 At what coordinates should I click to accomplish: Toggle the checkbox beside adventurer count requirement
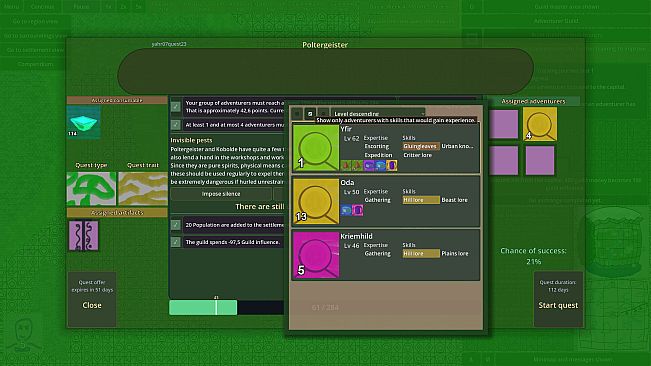(176, 125)
